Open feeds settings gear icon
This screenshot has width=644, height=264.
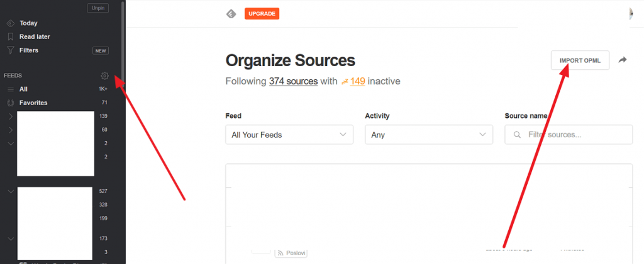[104, 76]
